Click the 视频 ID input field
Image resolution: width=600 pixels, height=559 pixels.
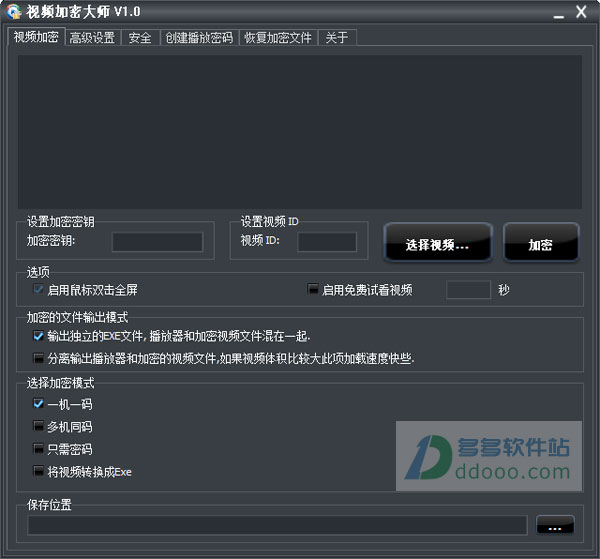click(327, 242)
